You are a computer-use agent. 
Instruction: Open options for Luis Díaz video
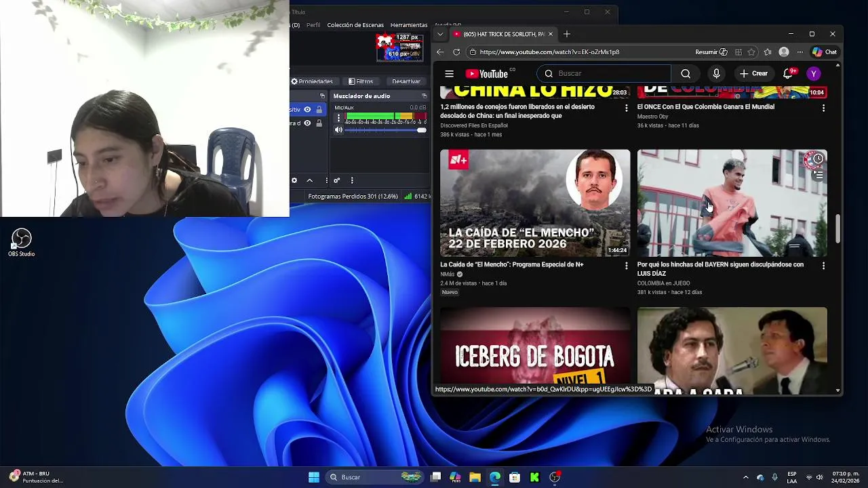[x=823, y=266]
